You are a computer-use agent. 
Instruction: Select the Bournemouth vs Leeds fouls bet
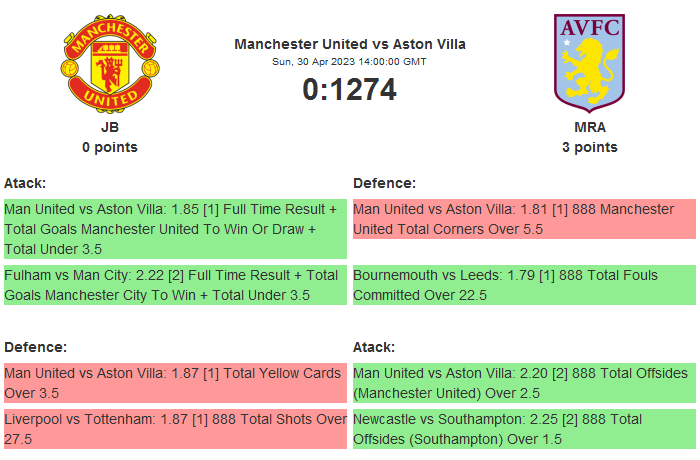point(524,285)
